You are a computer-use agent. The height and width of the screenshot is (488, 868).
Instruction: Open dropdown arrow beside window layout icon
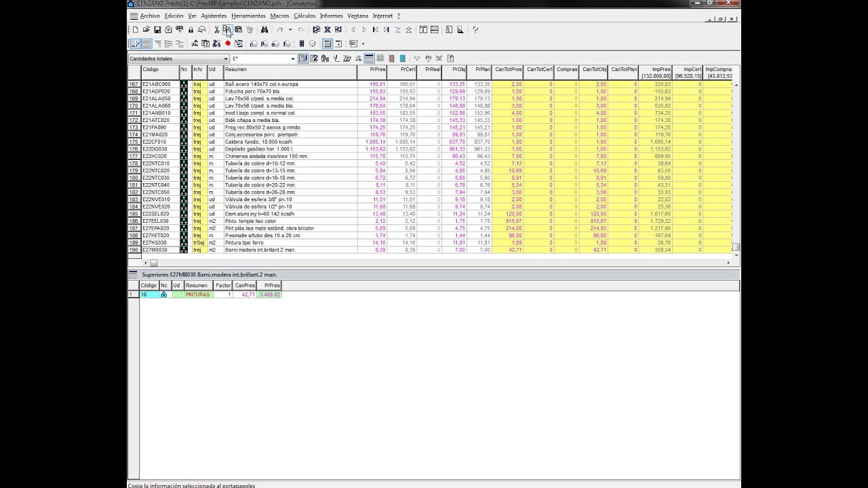[x=363, y=44]
